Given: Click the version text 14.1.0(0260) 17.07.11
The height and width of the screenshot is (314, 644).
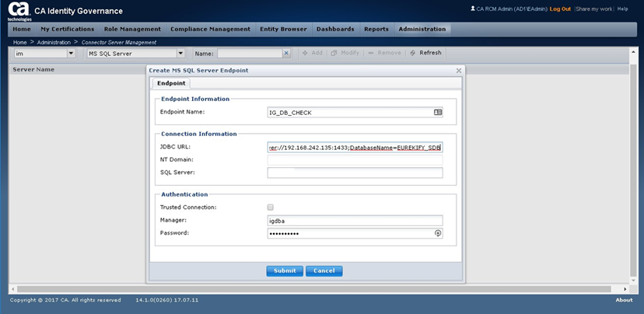Looking at the screenshot, I should coord(166,300).
